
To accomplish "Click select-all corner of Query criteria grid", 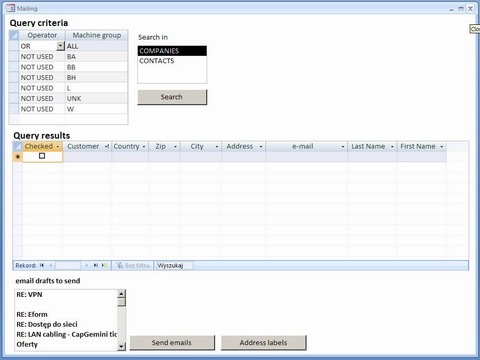I will coord(14,35).
